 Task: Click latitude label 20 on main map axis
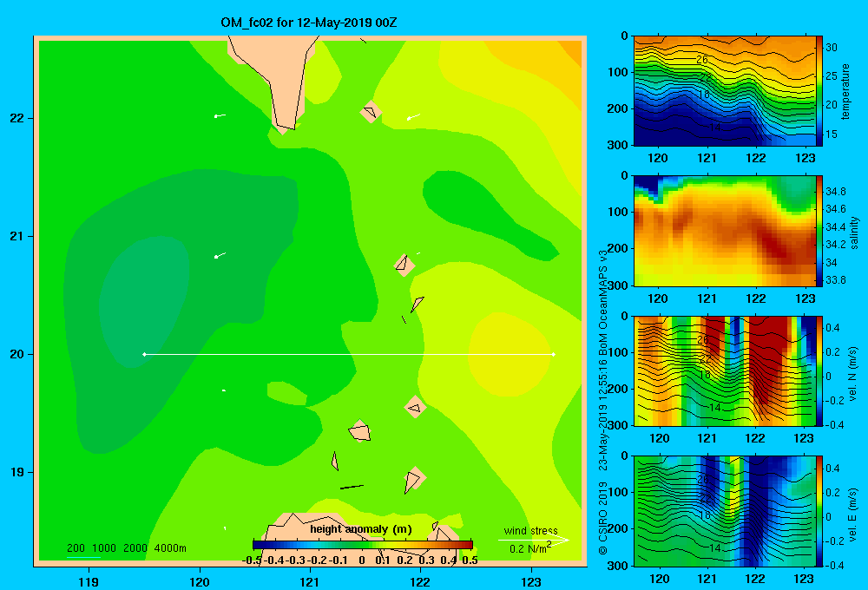(x=17, y=354)
